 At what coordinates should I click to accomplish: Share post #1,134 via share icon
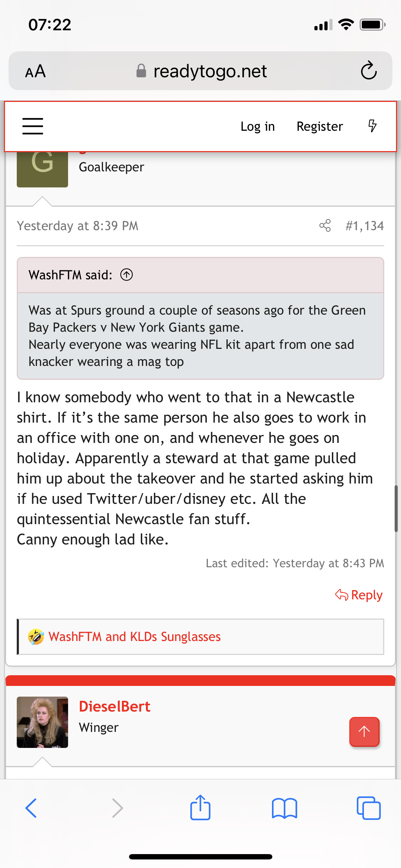point(325,226)
